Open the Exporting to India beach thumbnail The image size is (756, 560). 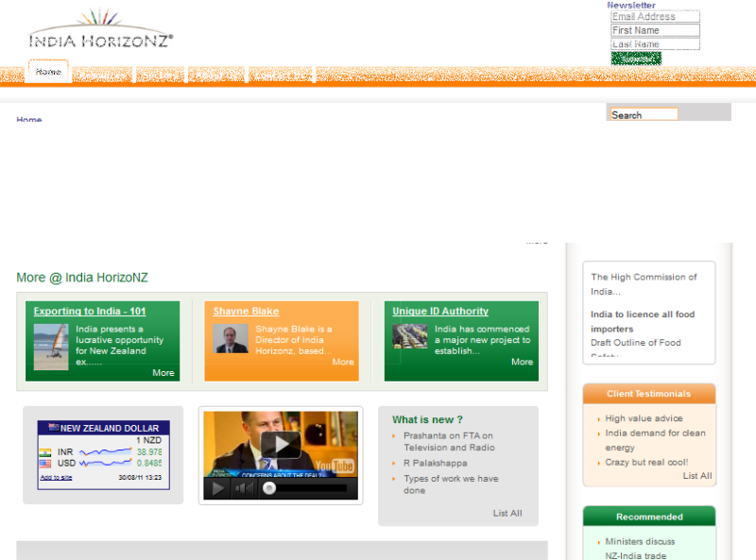(51, 347)
